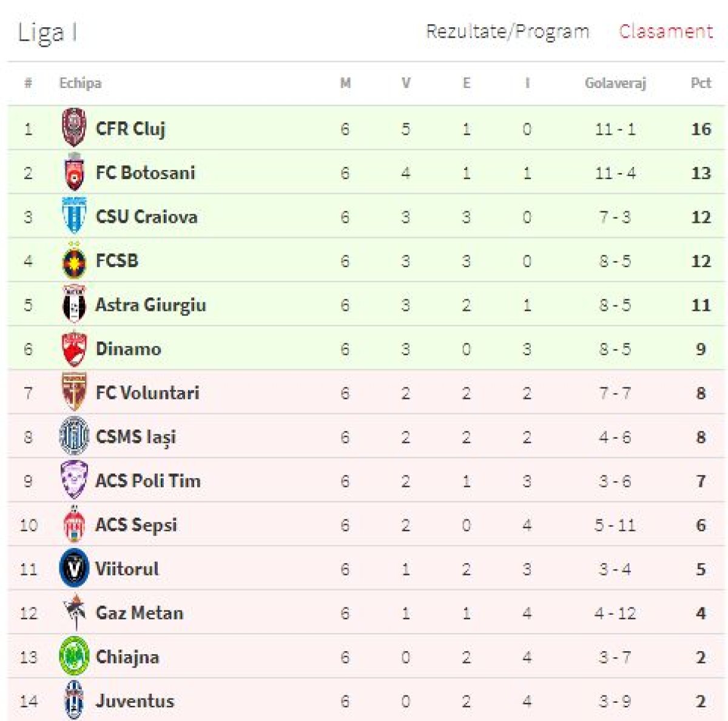Click the Golaveraj column header
728x721 pixels.
pos(615,83)
